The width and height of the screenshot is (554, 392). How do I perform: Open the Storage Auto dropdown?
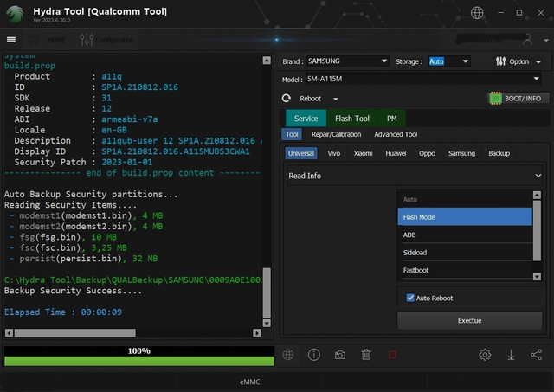[448, 61]
